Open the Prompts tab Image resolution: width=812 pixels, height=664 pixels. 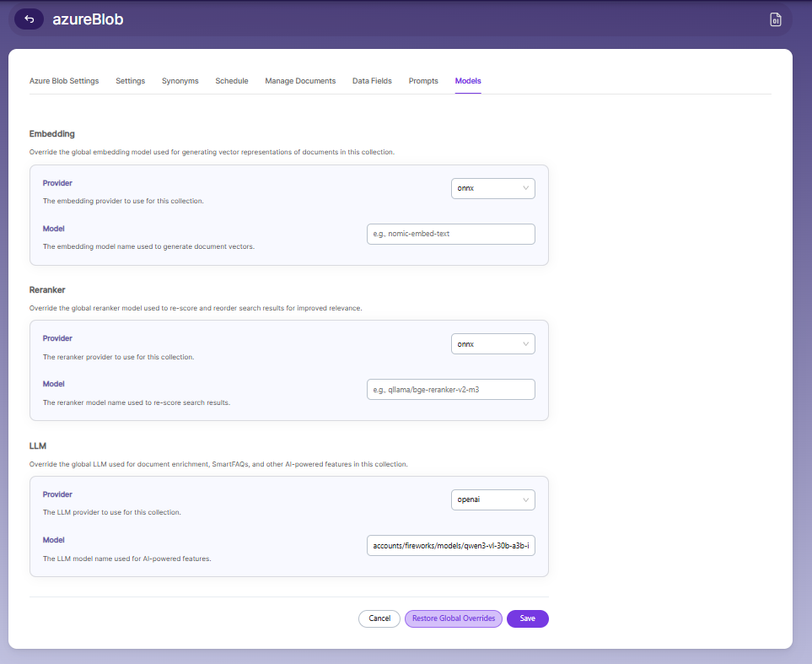point(423,81)
